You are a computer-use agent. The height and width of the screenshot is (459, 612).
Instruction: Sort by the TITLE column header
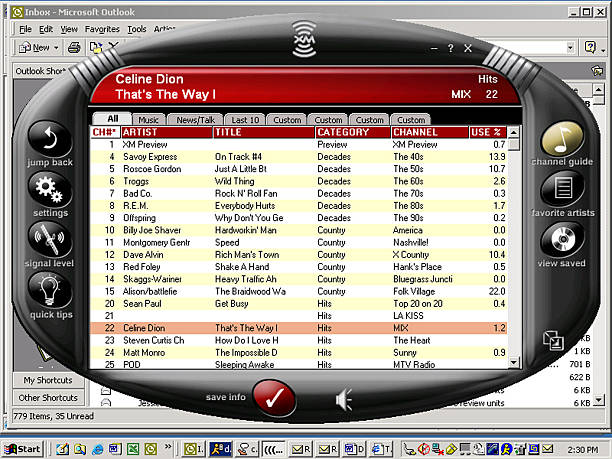click(264, 132)
